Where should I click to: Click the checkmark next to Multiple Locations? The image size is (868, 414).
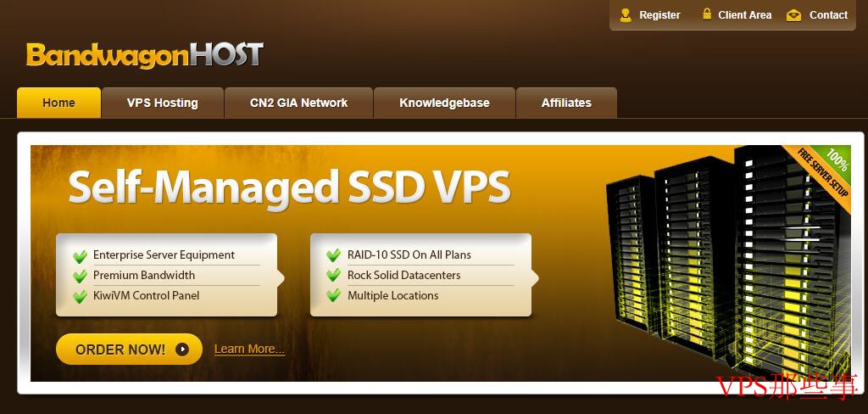(333, 296)
